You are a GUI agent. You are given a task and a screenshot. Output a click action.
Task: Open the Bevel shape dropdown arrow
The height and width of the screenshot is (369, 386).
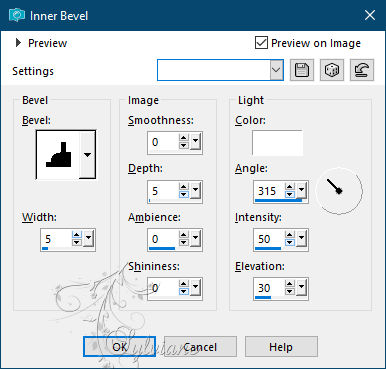[87, 155]
